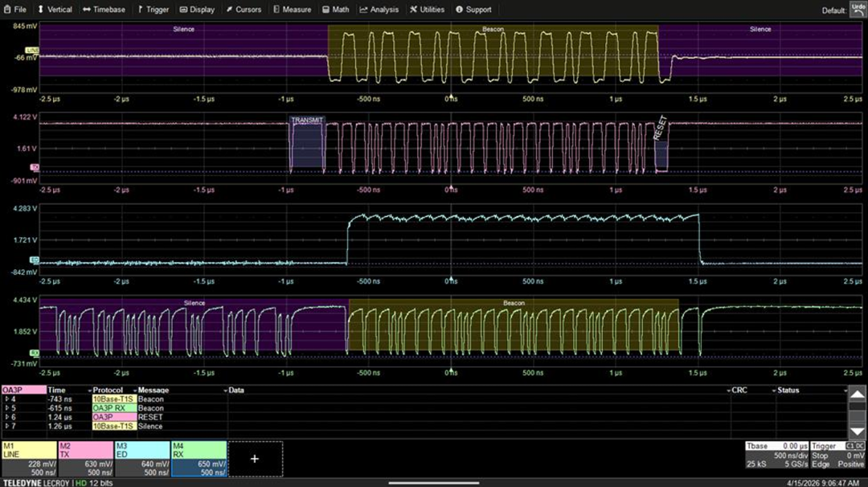Image resolution: width=868 pixels, height=487 pixels.
Task: Open the Analysis menu
Action: point(379,10)
